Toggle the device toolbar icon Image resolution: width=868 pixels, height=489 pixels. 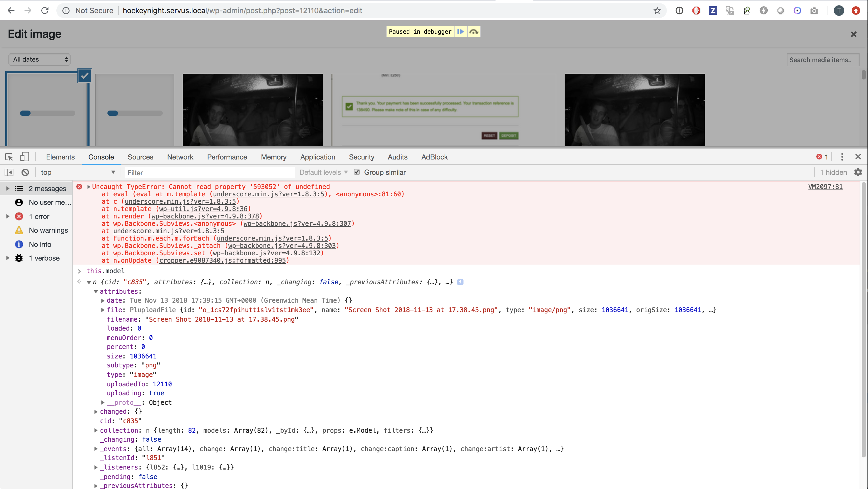point(24,157)
